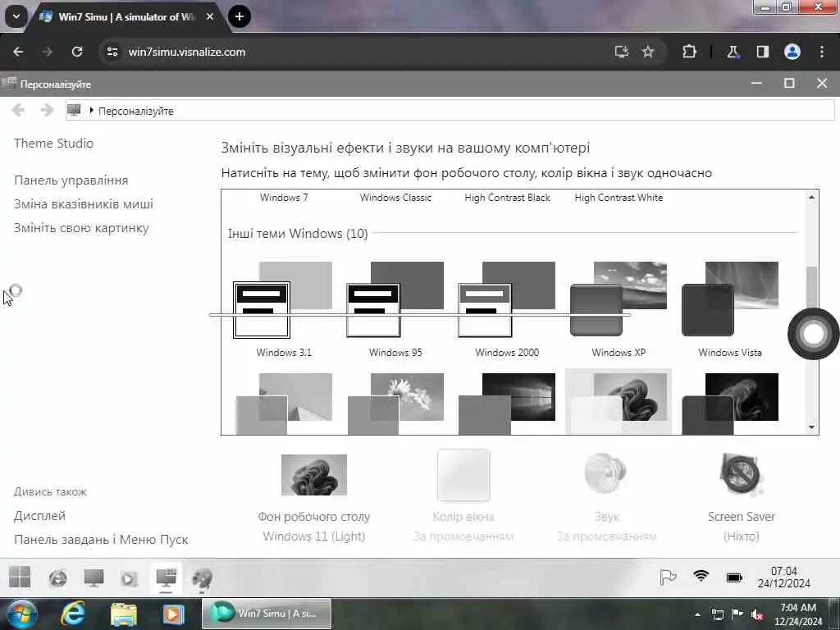Click the breadcrumb computer icon
The image size is (840, 630).
click(74, 111)
